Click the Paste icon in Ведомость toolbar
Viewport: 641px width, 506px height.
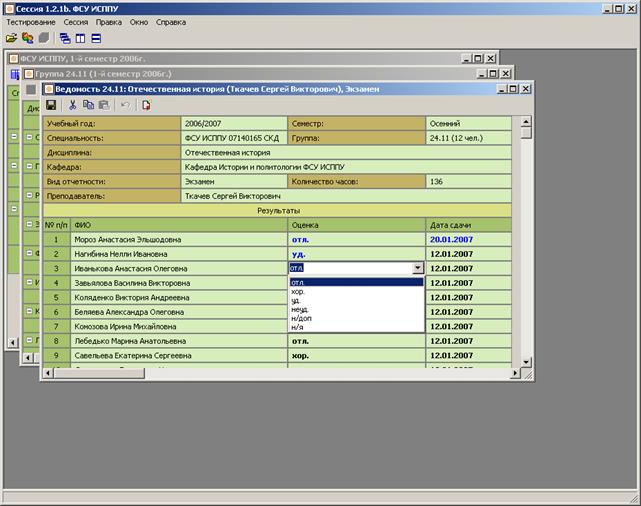click(103, 105)
